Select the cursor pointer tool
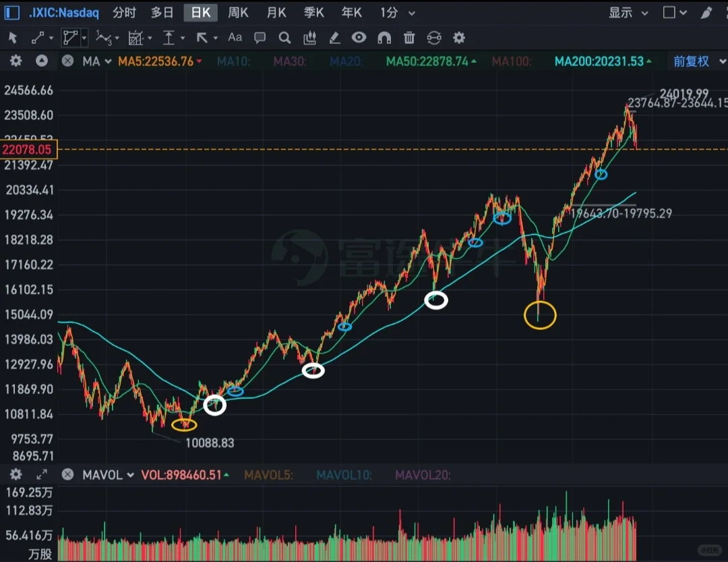 pyautogui.click(x=13, y=38)
